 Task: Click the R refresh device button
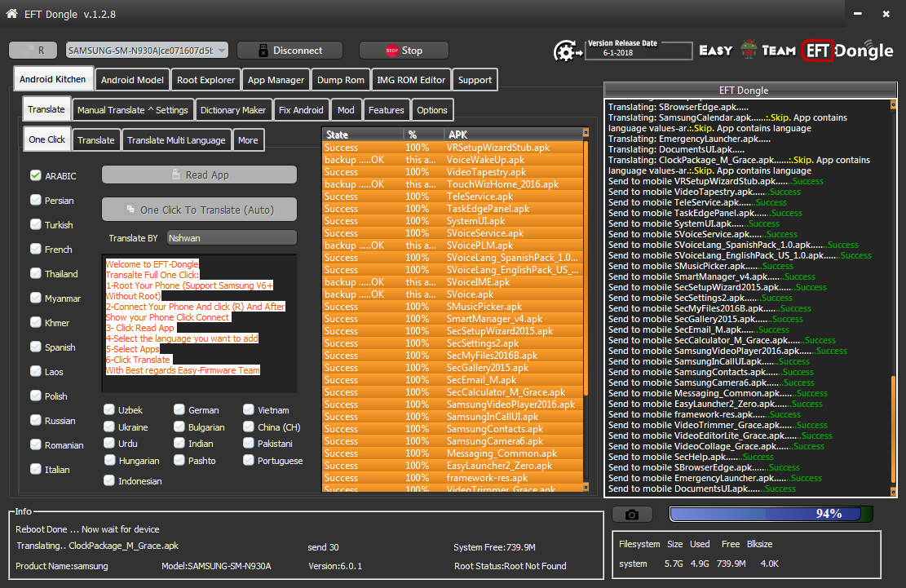point(33,51)
